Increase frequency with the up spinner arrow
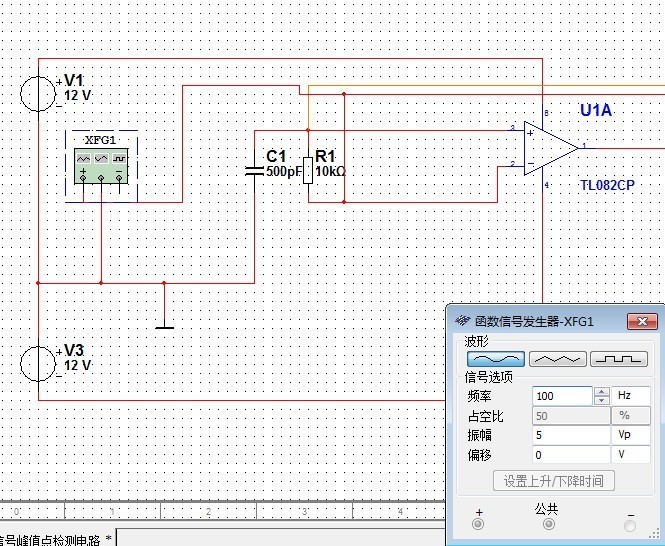The image size is (665, 546). coord(601,392)
